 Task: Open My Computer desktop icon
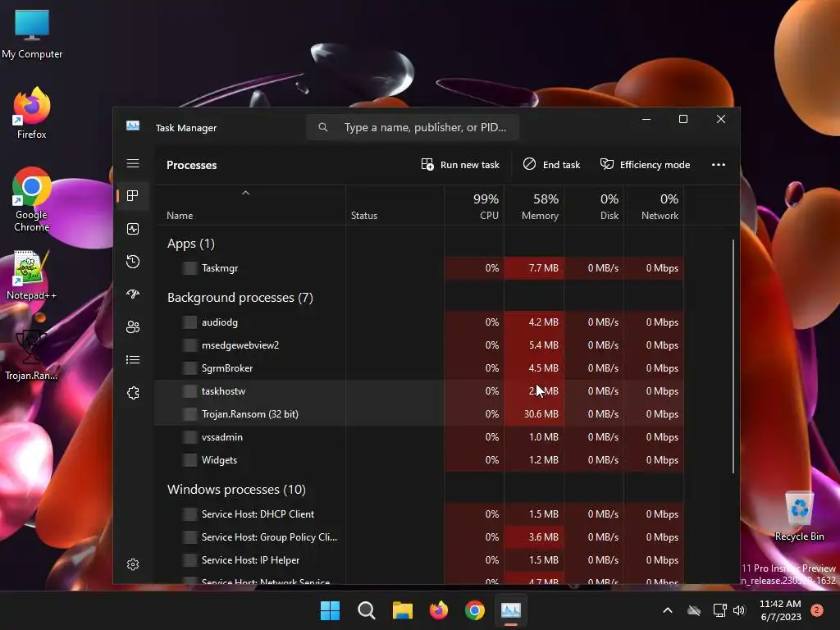32,34
